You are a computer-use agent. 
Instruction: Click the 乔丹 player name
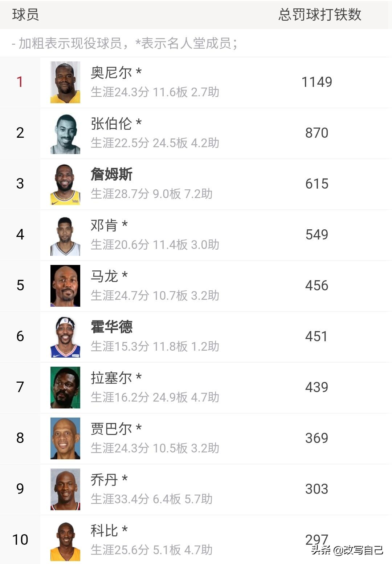[x=104, y=480]
